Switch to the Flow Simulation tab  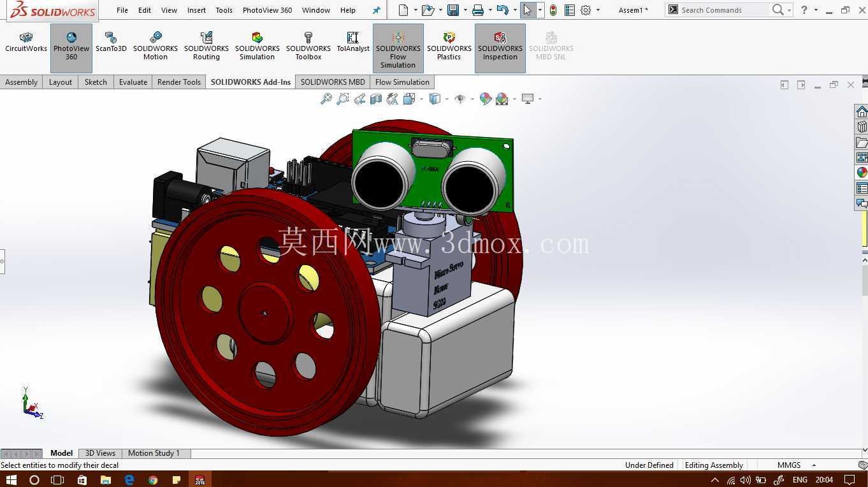[x=402, y=82]
